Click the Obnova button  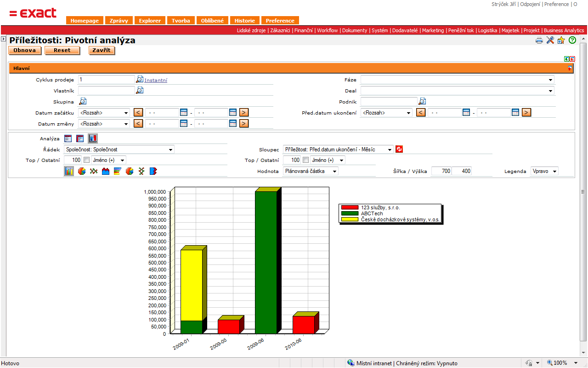tap(25, 50)
